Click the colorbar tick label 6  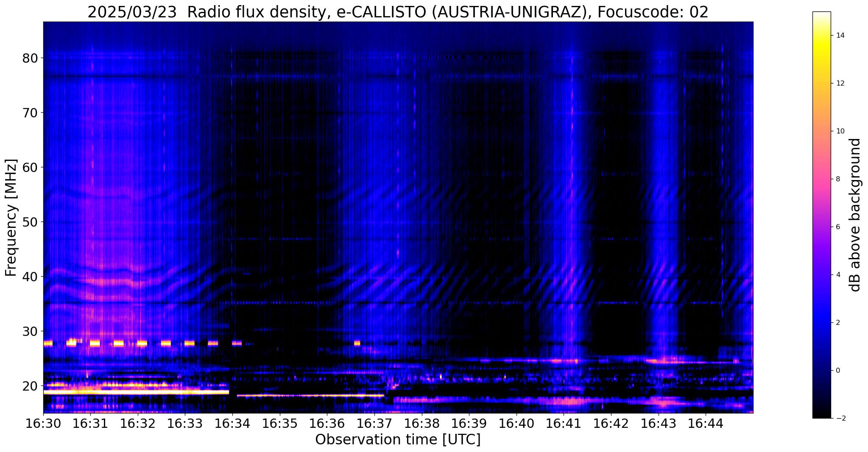coord(837,227)
